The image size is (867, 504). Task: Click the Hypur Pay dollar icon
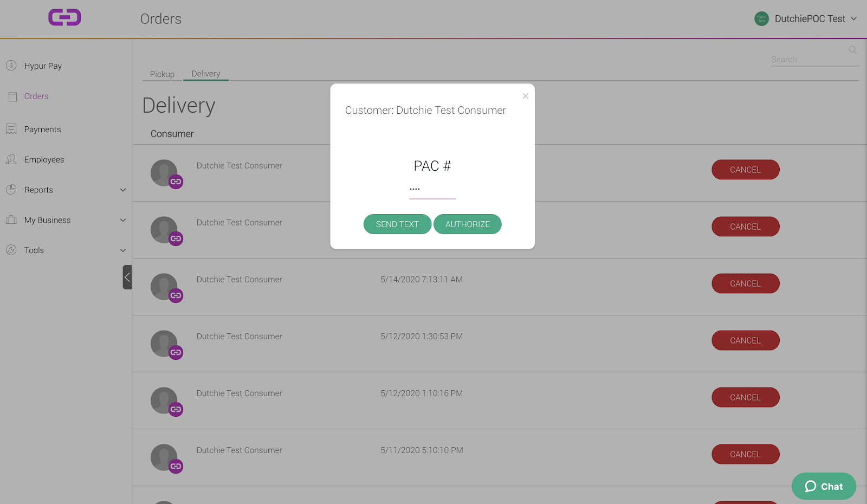tap(11, 66)
